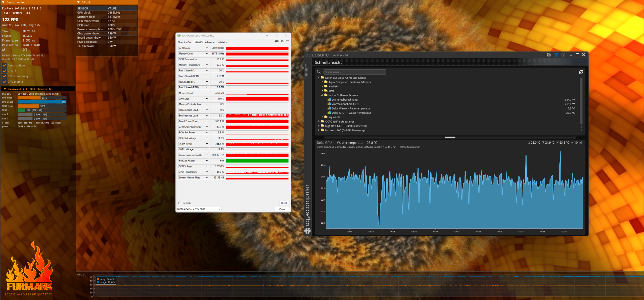Screen dimensions: 644x300
Task: Collapse the Gainward RTX 5080 Phoenix GS section
Action: [5, 89]
